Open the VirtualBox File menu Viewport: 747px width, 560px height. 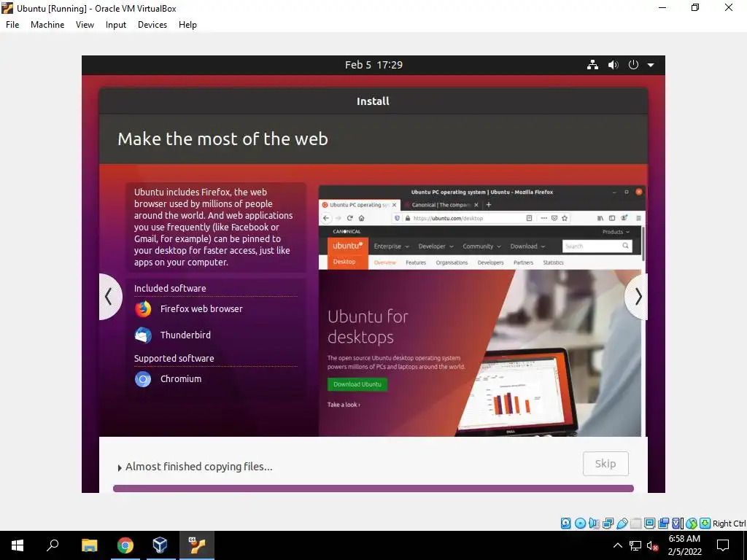[x=12, y=25]
